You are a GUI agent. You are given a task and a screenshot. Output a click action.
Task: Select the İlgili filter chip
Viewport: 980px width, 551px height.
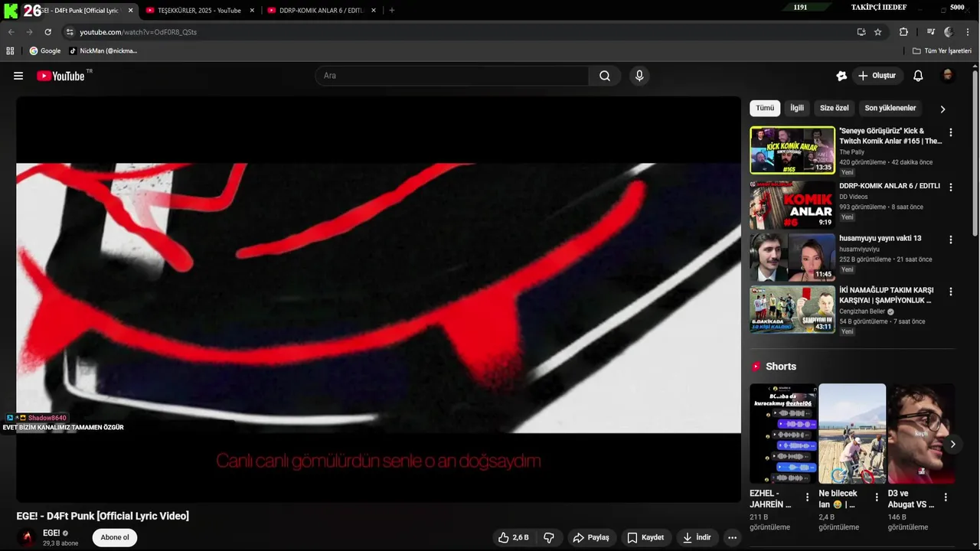click(797, 108)
